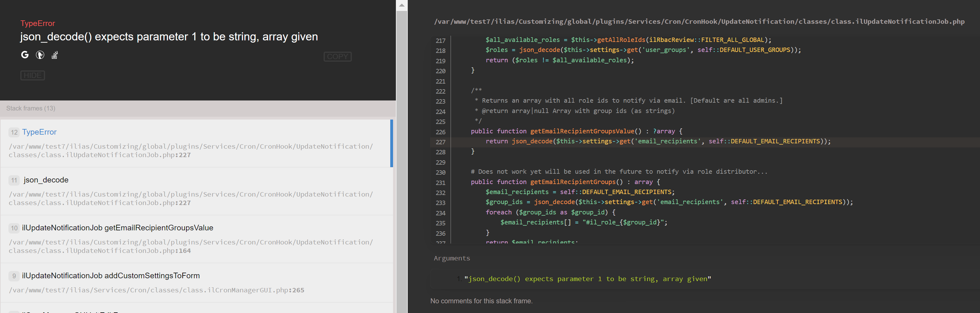Select stack frame 11 json_decode
The height and width of the screenshot is (313, 980).
45,180
